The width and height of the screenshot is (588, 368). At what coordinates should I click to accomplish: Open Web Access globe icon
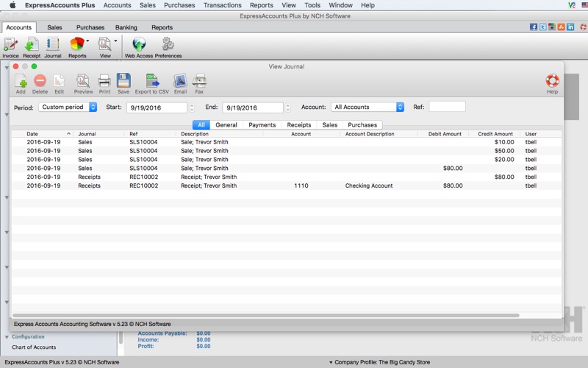[x=139, y=47]
